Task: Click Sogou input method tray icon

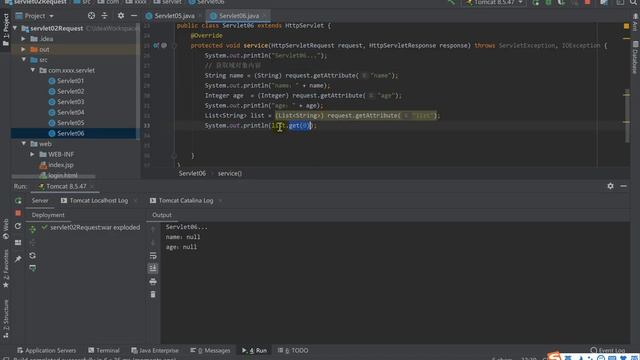Action: [x=554, y=356]
